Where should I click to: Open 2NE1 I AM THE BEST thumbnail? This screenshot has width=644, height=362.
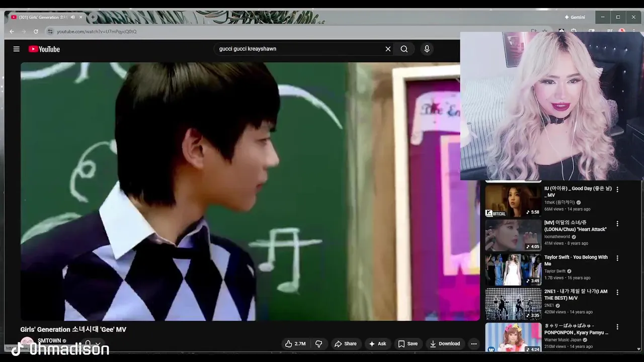[513, 304]
